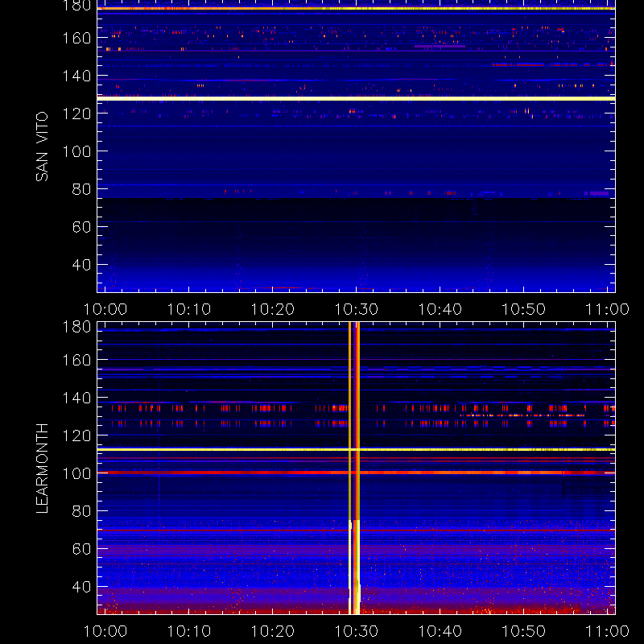Pick the 80 frequency label on Learmonth plot
The height and width of the screenshot is (644, 644).
click(x=81, y=511)
